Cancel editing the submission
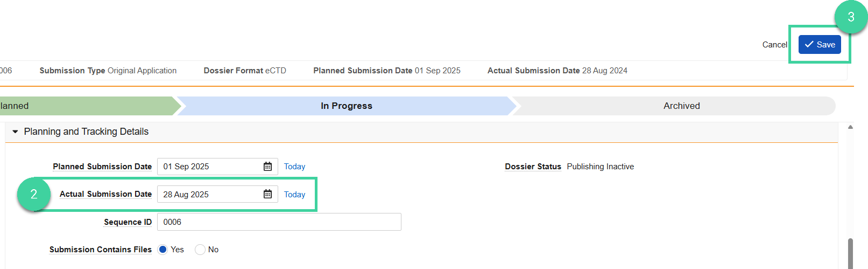868x269 pixels. tap(774, 45)
